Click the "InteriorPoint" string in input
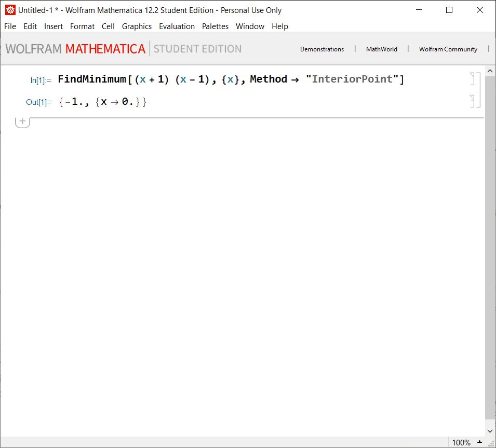Image resolution: width=496 pixels, height=448 pixels. click(352, 79)
